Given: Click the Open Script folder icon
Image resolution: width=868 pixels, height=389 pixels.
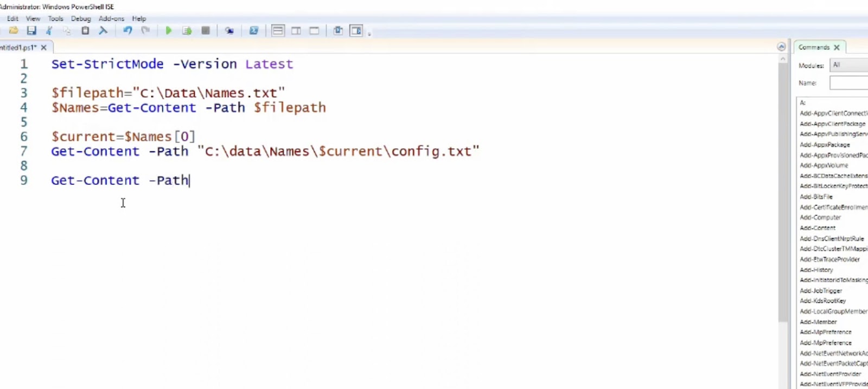Looking at the screenshot, I should pos(14,30).
